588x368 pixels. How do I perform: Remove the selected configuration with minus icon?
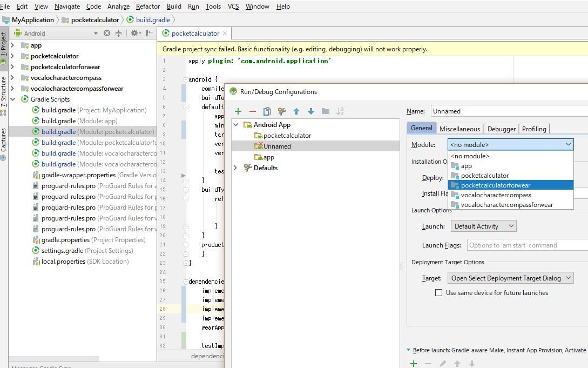click(x=252, y=111)
